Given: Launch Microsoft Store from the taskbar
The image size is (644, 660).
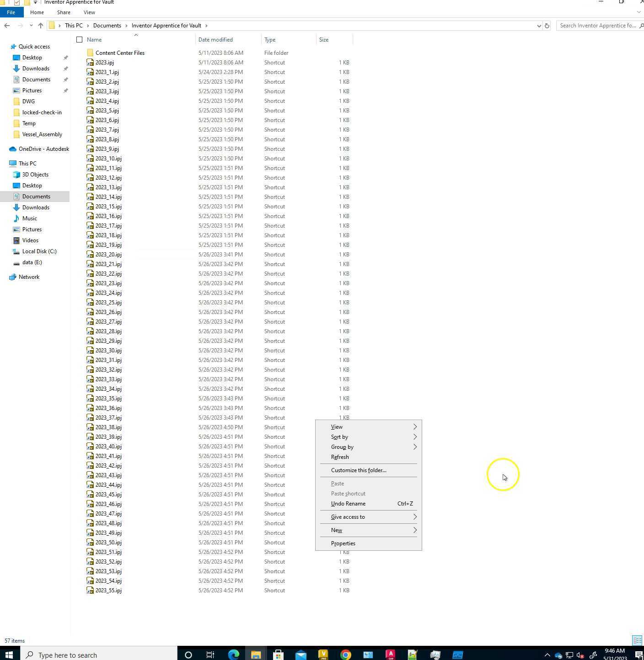Looking at the screenshot, I should [278, 655].
